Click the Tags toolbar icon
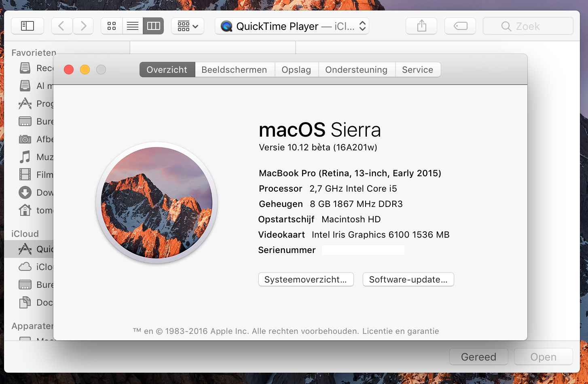 click(460, 26)
